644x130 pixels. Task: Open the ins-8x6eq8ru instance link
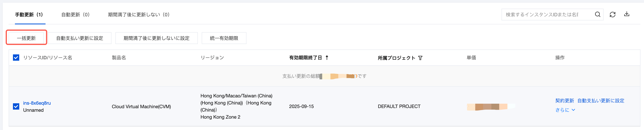(x=37, y=103)
